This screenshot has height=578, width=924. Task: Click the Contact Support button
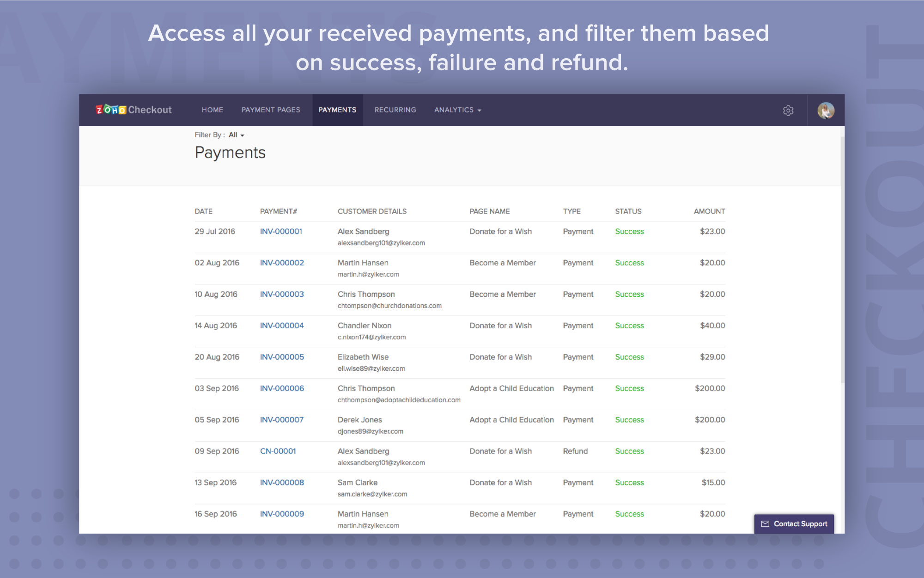coord(800,524)
